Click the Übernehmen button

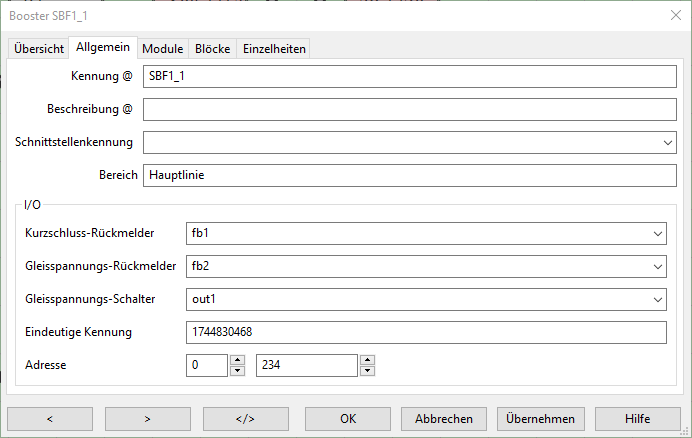(540, 419)
